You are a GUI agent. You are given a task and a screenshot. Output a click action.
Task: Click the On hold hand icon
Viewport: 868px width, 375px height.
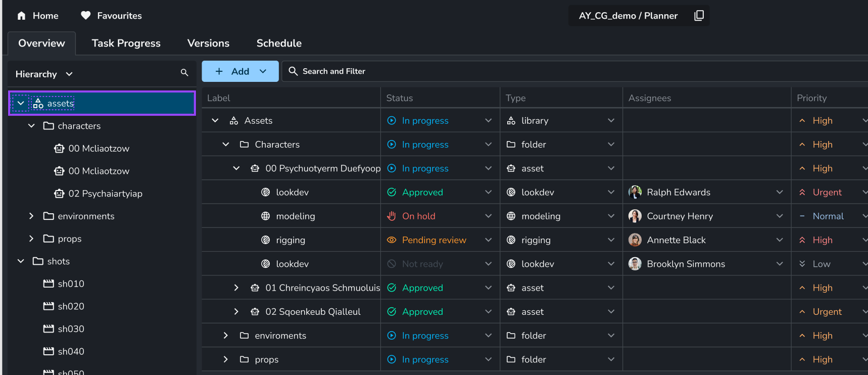(x=392, y=216)
